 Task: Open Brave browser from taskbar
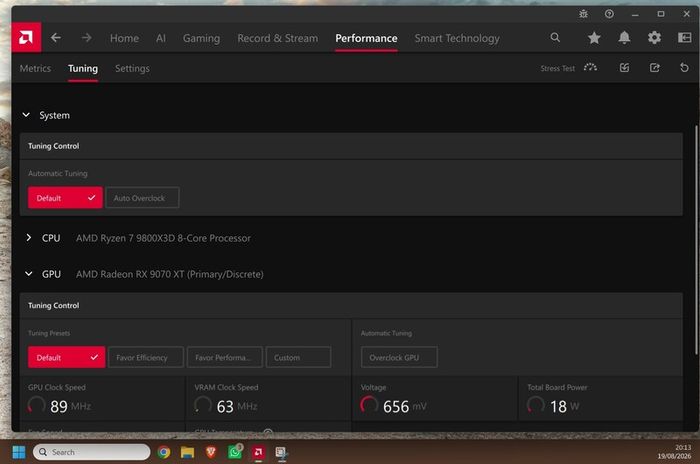coord(211,452)
